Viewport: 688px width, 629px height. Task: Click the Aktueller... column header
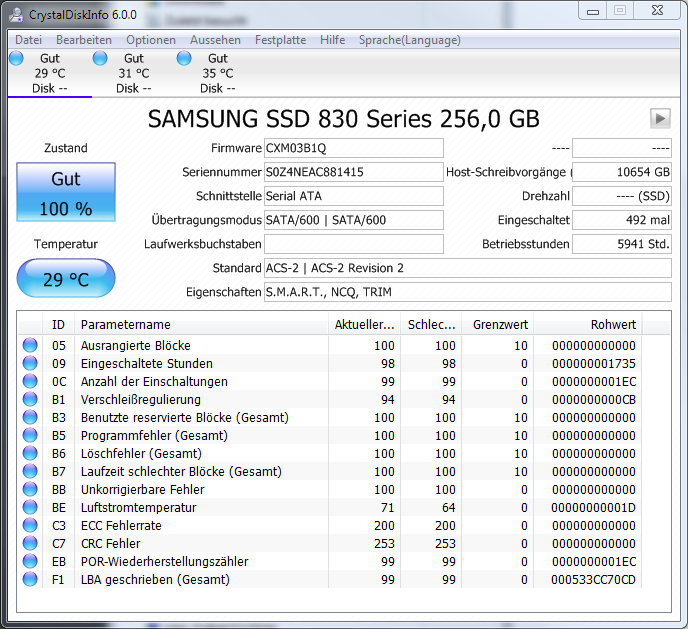365,325
